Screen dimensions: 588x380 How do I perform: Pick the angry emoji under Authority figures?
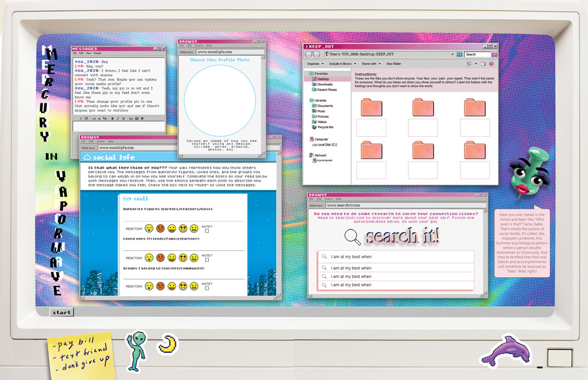pyautogui.click(x=160, y=228)
